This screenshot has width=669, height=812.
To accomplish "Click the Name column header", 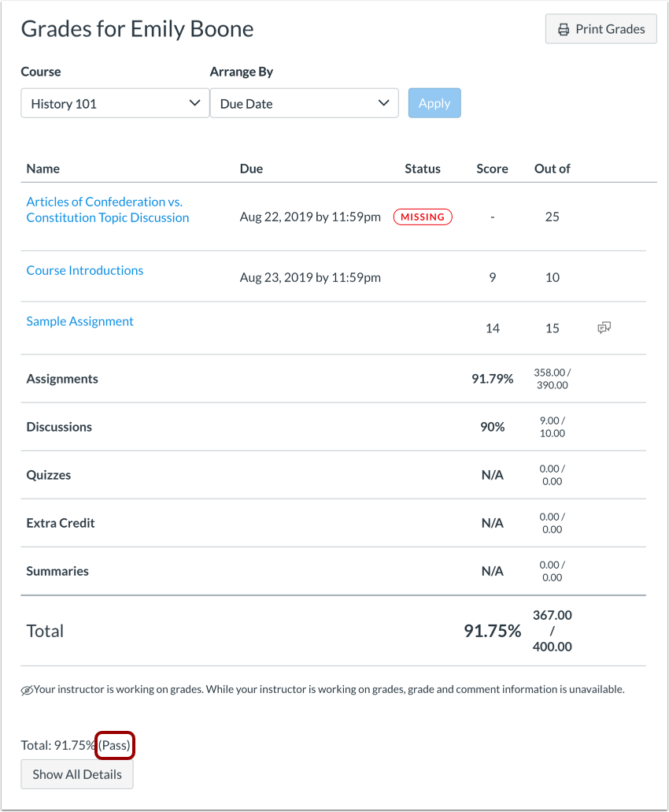I will (43, 169).
